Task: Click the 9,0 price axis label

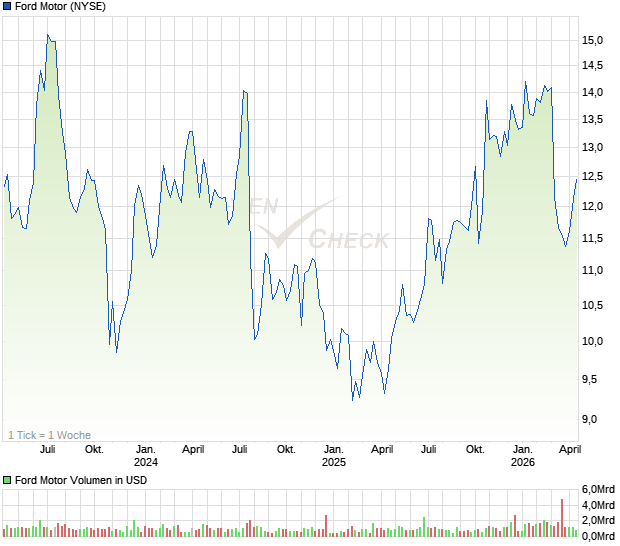Action: click(592, 419)
